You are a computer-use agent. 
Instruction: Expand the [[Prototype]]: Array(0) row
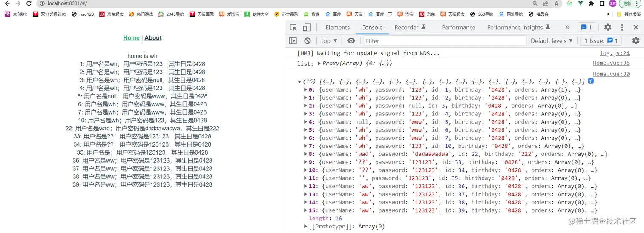[305, 227]
